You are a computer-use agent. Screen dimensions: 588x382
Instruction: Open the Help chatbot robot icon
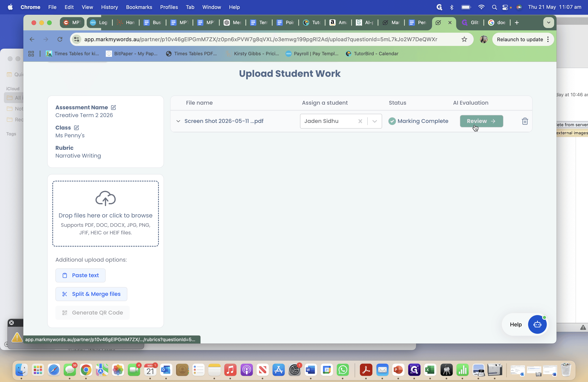pyautogui.click(x=537, y=324)
